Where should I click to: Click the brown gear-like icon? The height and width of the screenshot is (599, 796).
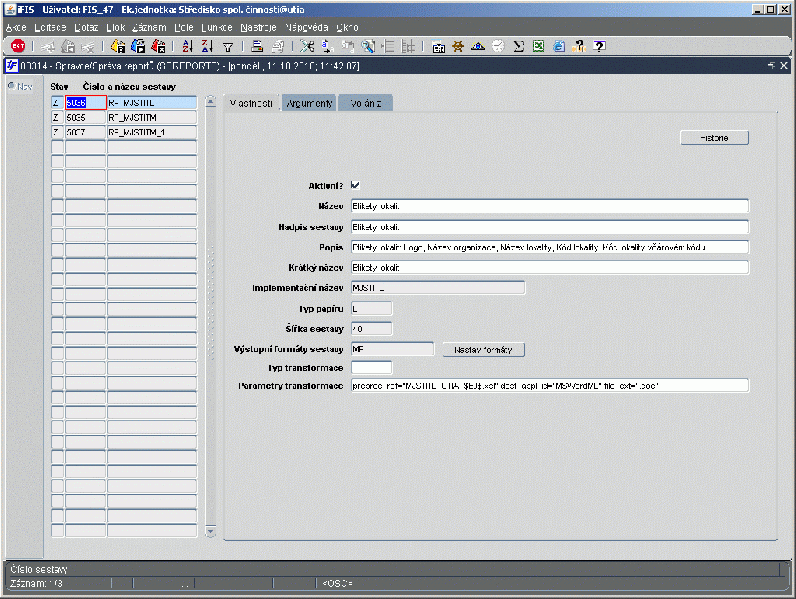pos(458,46)
